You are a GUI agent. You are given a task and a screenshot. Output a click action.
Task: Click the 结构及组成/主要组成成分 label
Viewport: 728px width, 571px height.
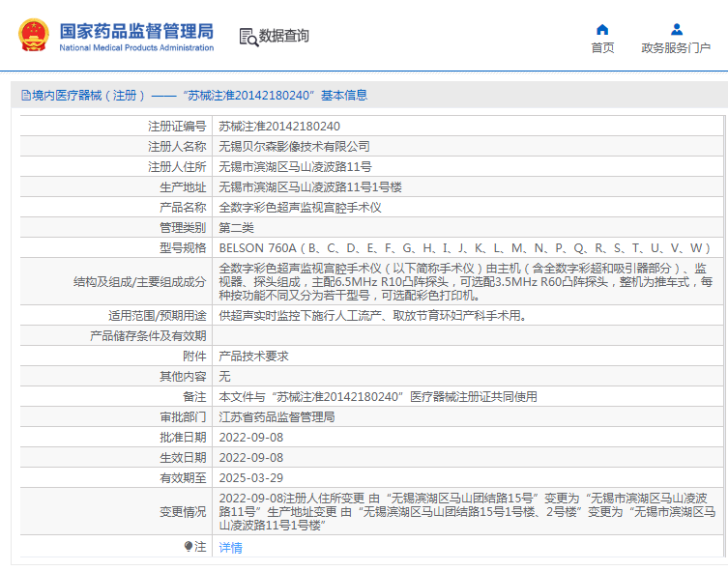click(x=140, y=282)
